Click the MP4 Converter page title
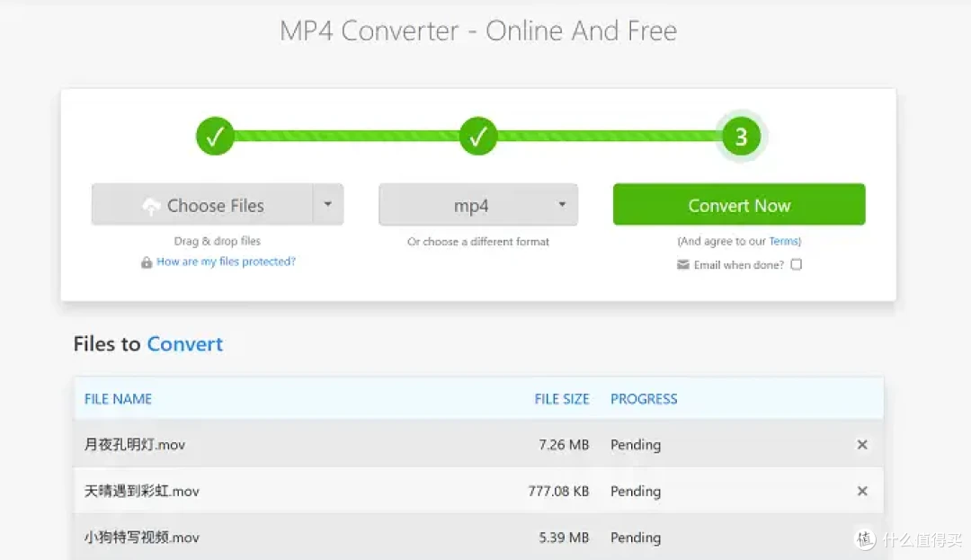This screenshot has height=560, width=971. pyautogui.click(x=478, y=31)
